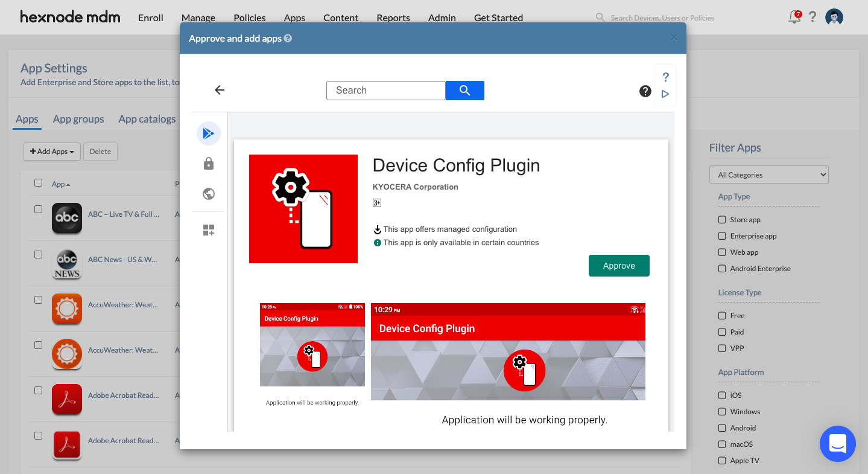Open the Policies menu
This screenshot has height=474, width=868.
click(x=250, y=18)
